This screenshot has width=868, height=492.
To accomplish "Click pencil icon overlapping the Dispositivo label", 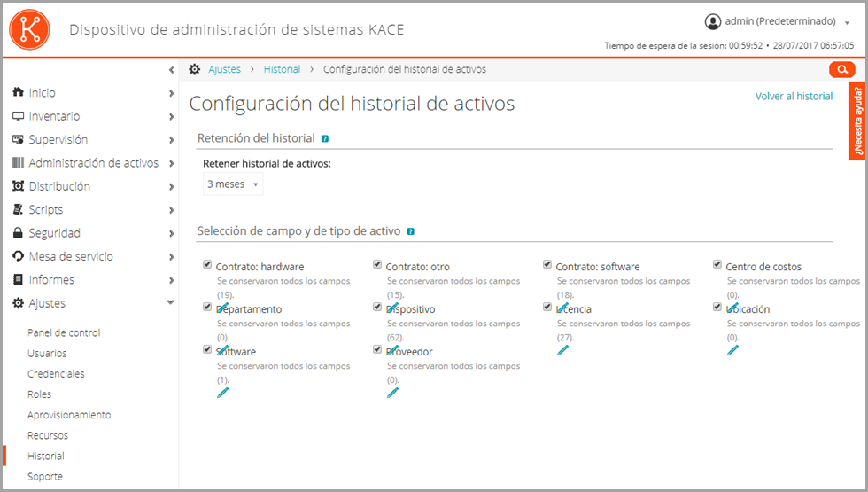I will coord(392,308).
